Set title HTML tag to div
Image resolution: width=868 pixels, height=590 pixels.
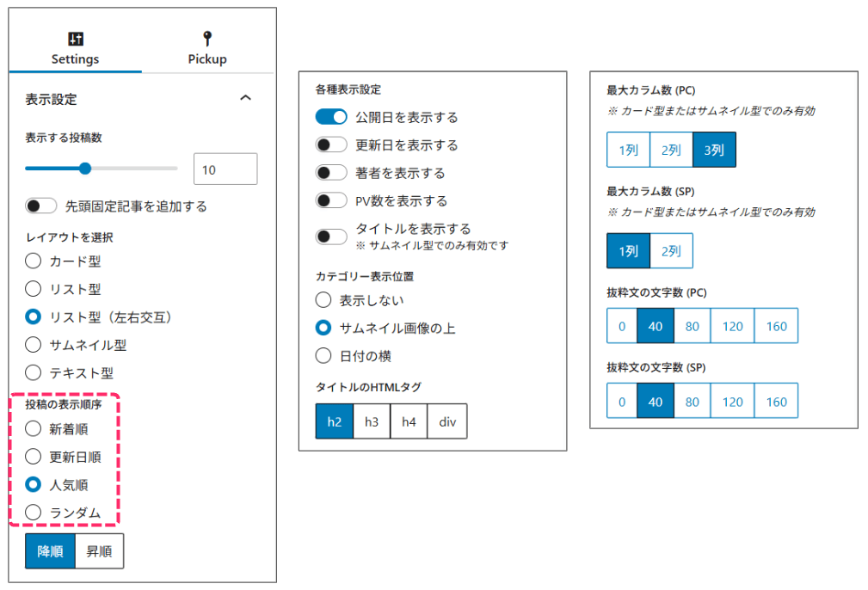pyautogui.click(x=447, y=421)
